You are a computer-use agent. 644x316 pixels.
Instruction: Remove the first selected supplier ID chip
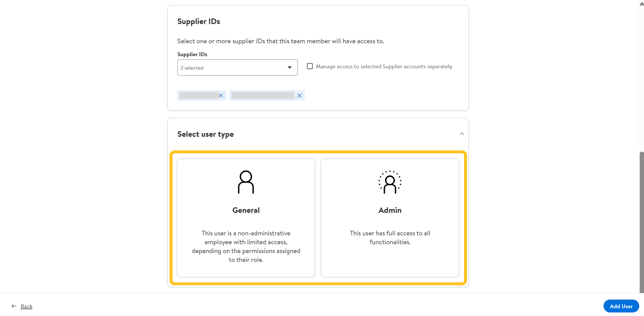tap(221, 95)
